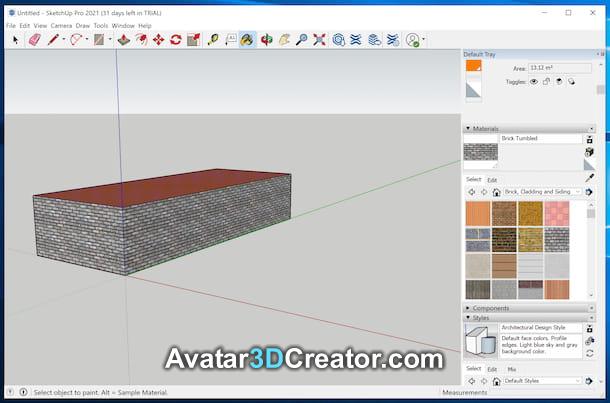Click Update Style refresh icon

590,354
